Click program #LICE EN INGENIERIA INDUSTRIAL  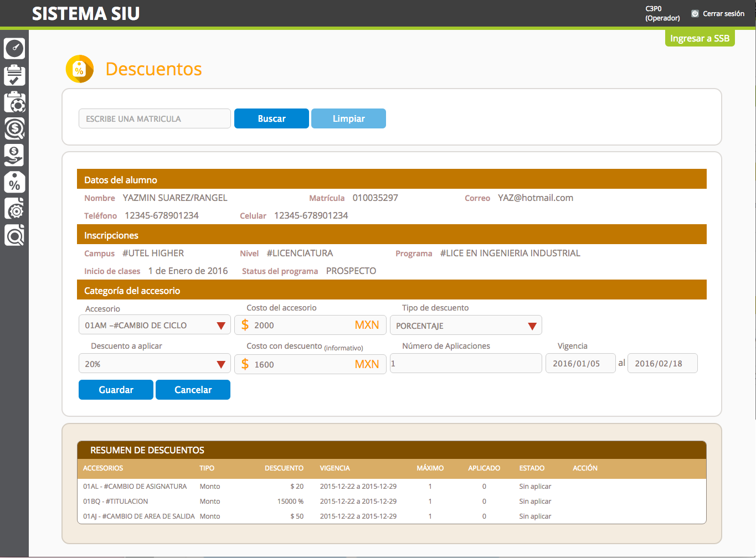(x=510, y=253)
